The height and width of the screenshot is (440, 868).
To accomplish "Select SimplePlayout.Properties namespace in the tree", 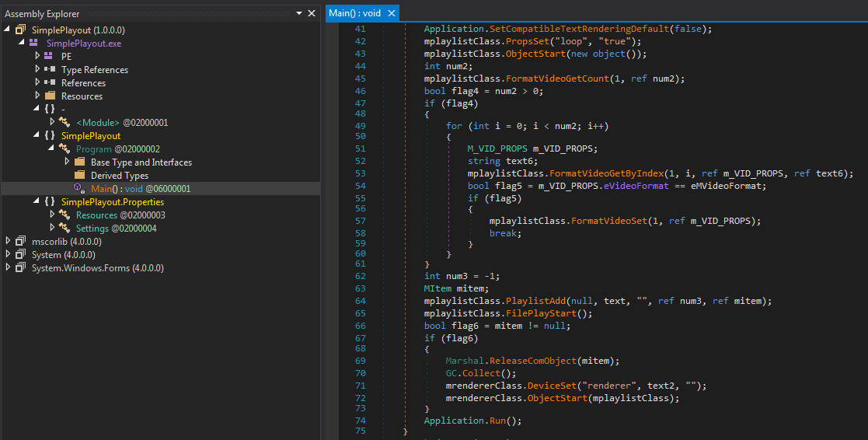I will (x=113, y=202).
